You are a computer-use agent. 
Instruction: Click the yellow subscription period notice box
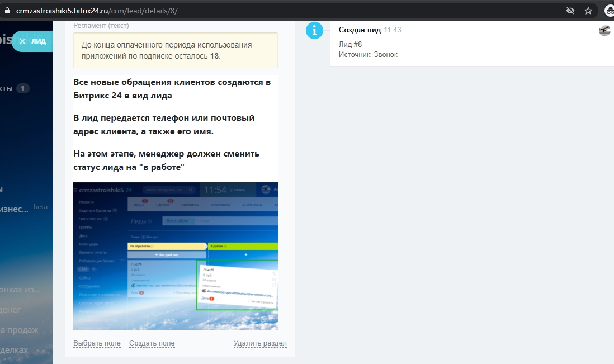(x=175, y=50)
